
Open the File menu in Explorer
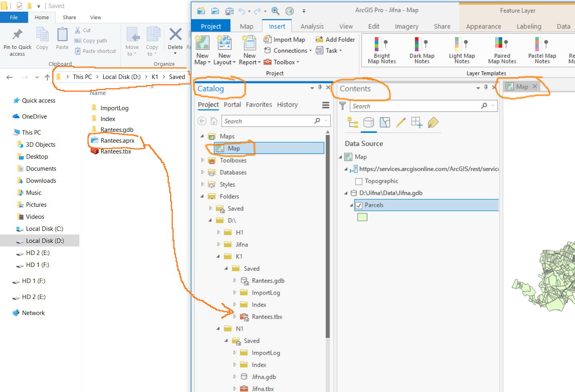pyautogui.click(x=14, y=17)
